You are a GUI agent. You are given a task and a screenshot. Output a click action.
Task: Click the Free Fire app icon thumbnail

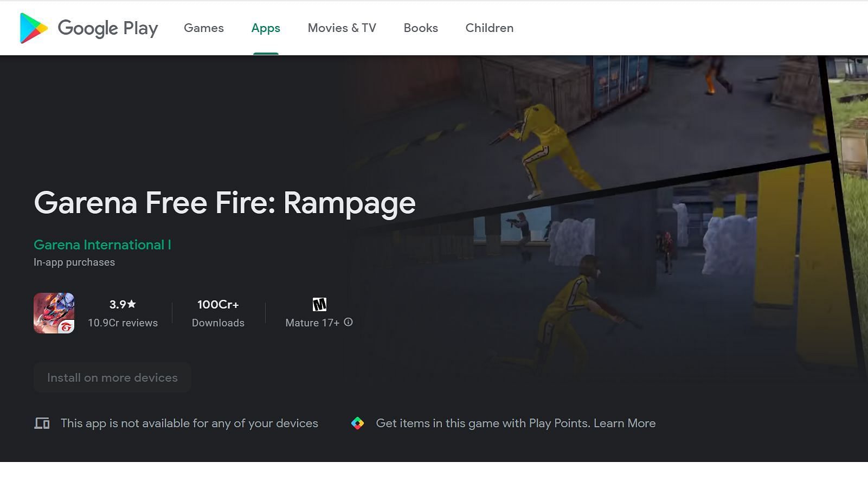pos(54,313)
